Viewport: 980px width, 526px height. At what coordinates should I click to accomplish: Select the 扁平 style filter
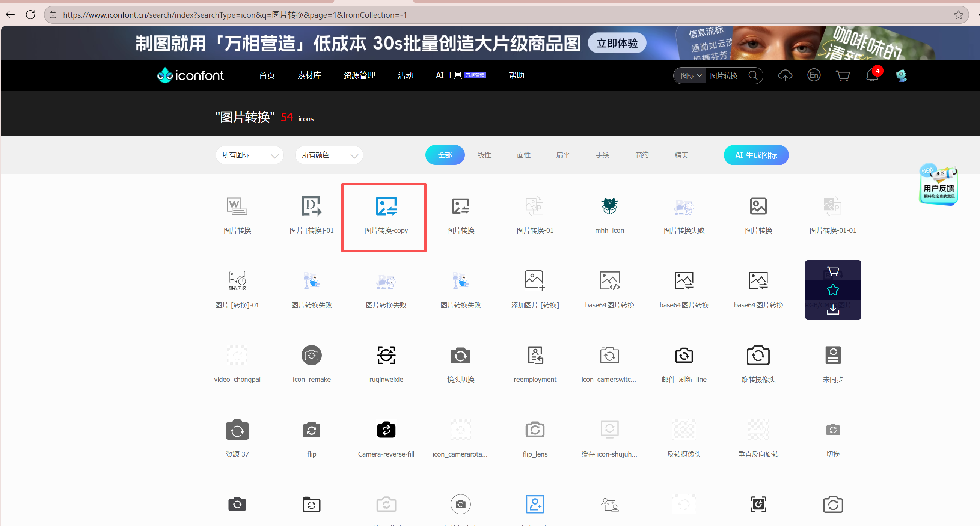[x=563, y=155]
